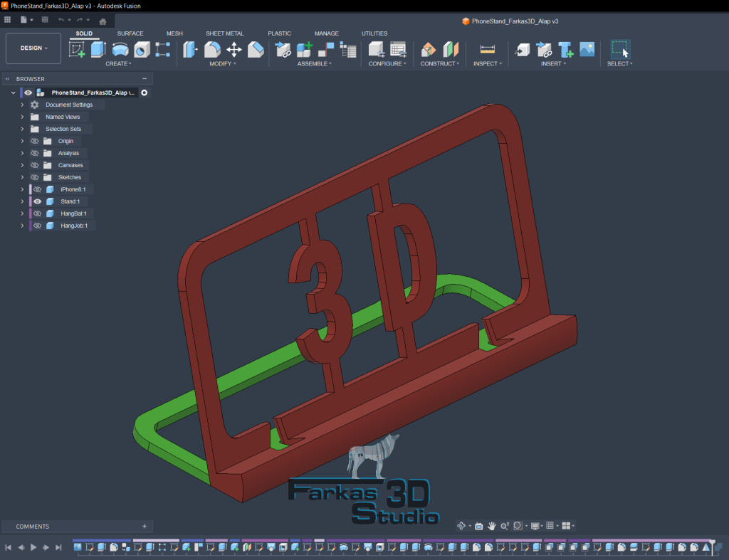Image resolution: width=729 pixels, height=560 pixels.
Task: Click the add comment plus button
Action: tap(145, 527)
